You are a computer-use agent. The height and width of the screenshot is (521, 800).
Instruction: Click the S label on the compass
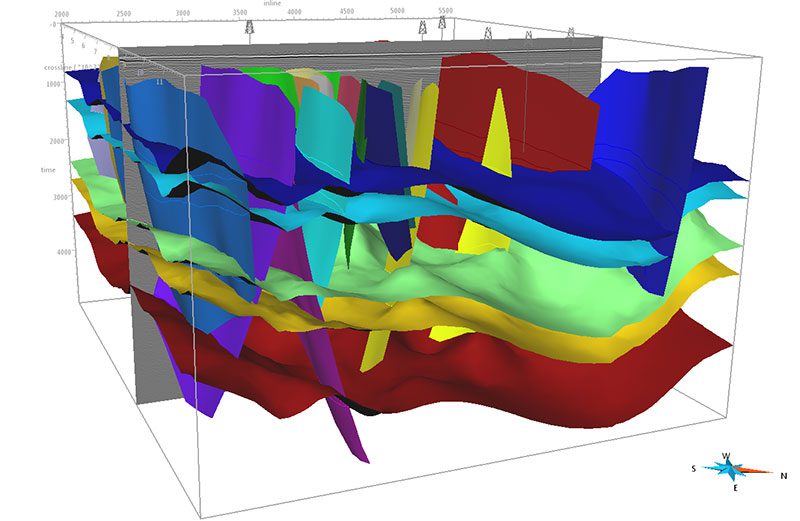click(x=692, y=468)
